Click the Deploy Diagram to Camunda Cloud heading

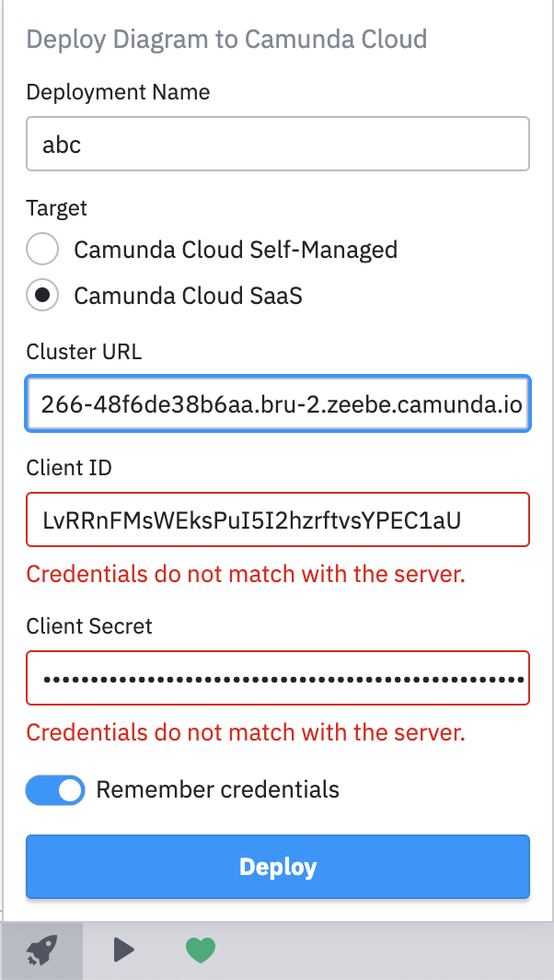pos(228,39)
